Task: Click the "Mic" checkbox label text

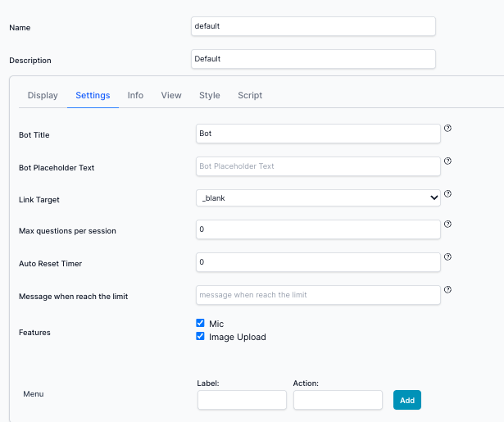Action: (216, 324)
